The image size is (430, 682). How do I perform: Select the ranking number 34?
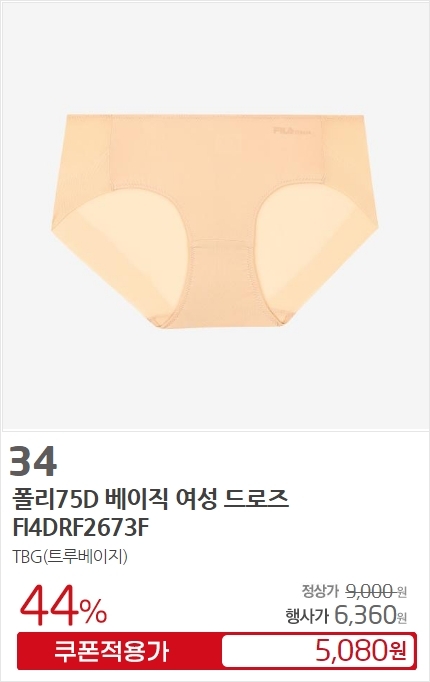tap(33, 461)
